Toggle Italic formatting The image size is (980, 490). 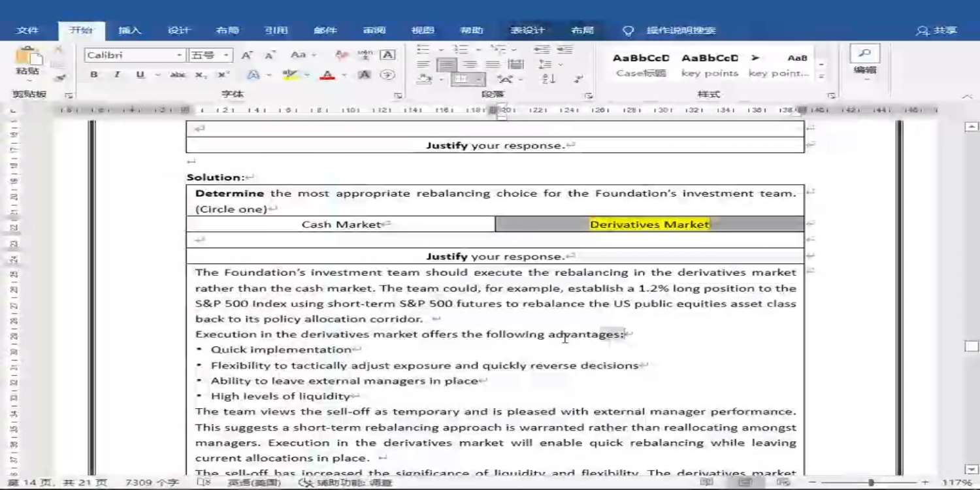(x=117, y=75)
